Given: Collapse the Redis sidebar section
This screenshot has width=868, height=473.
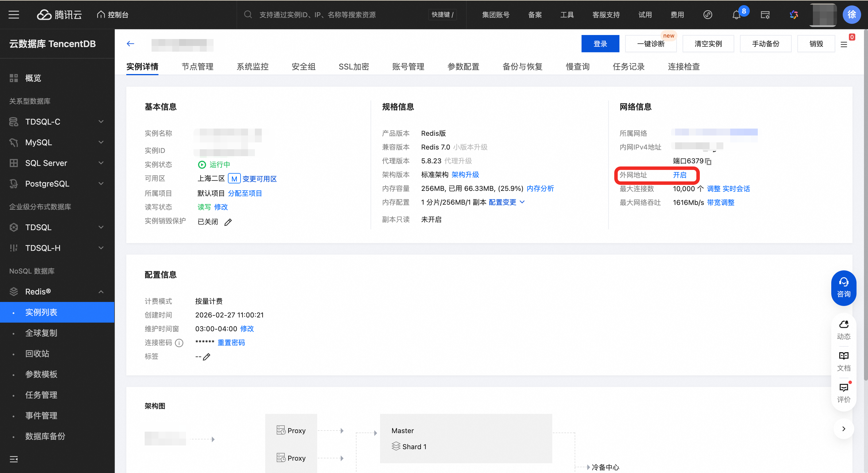Looking at the screenshot, I should click(101, 292).
